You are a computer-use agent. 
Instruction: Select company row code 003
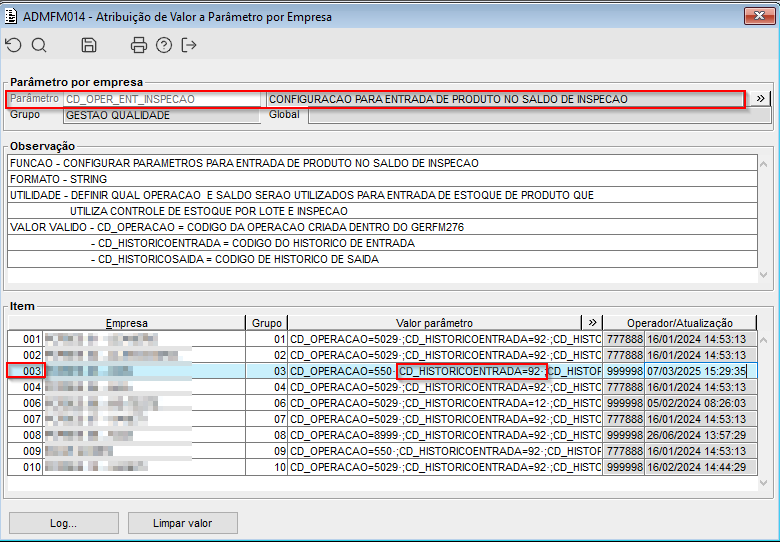[25, 371]
